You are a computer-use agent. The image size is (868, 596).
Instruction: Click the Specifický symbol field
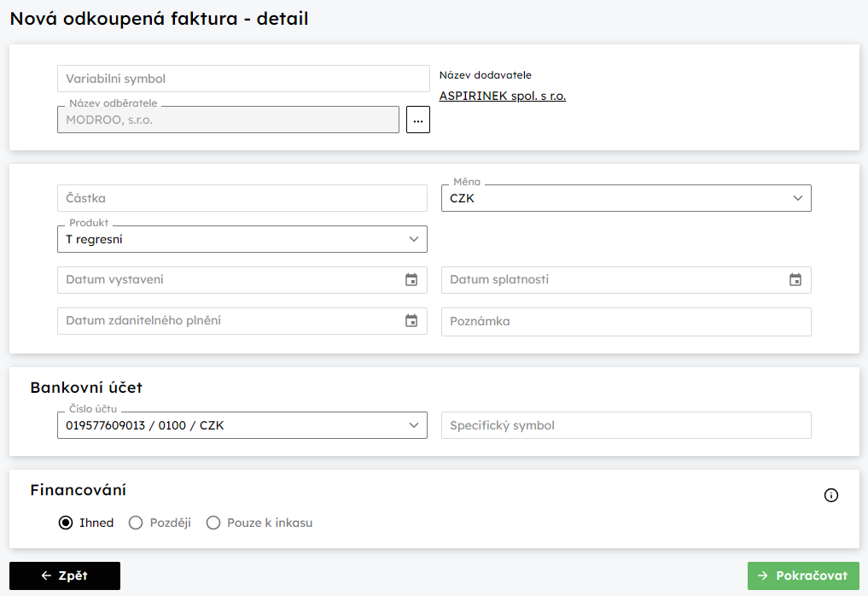[626, 425]
